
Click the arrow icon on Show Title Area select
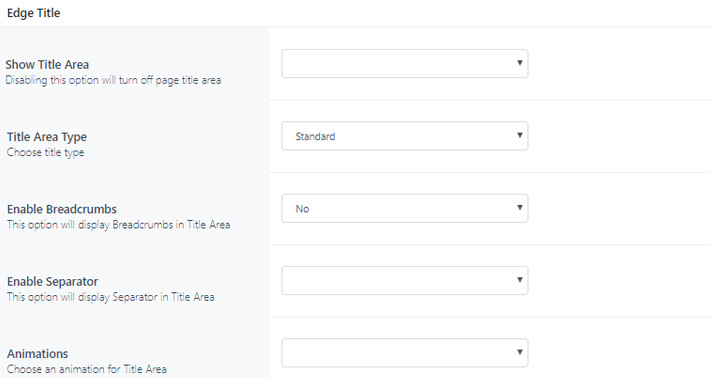coord(520,62)
